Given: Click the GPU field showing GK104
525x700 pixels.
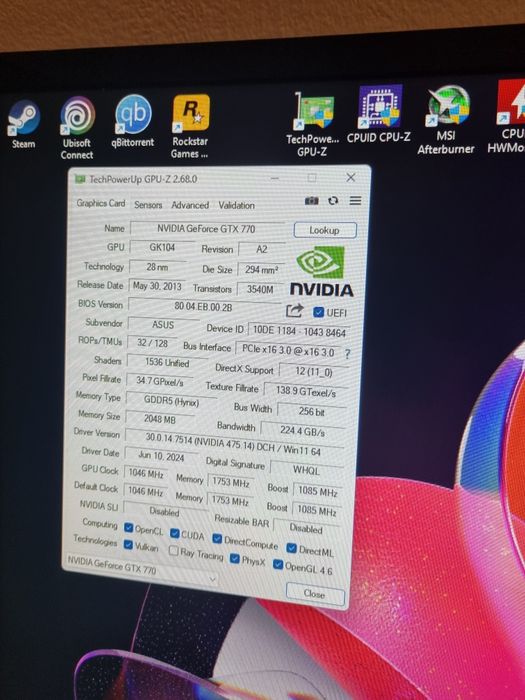Looking at the screenshot, I should 162,247.
